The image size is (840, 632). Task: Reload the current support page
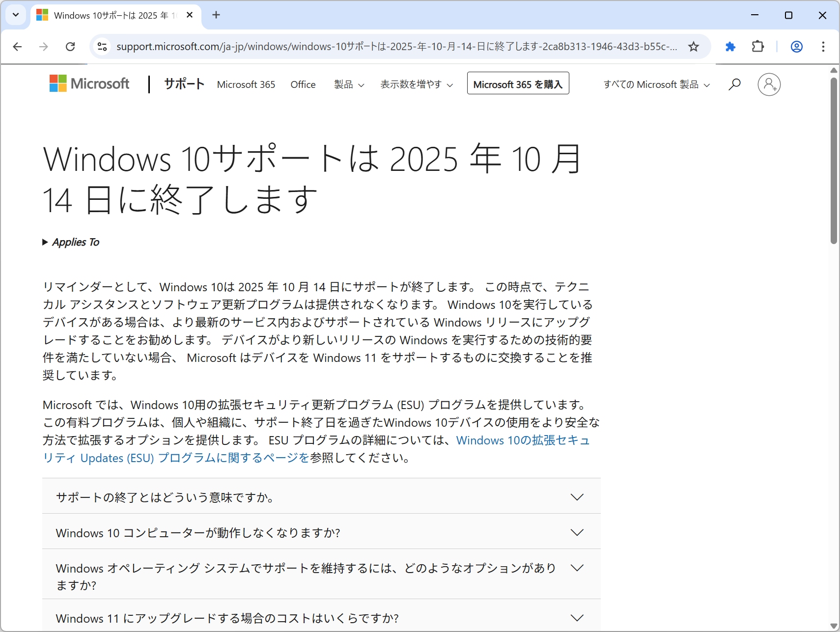pos(70,47)
